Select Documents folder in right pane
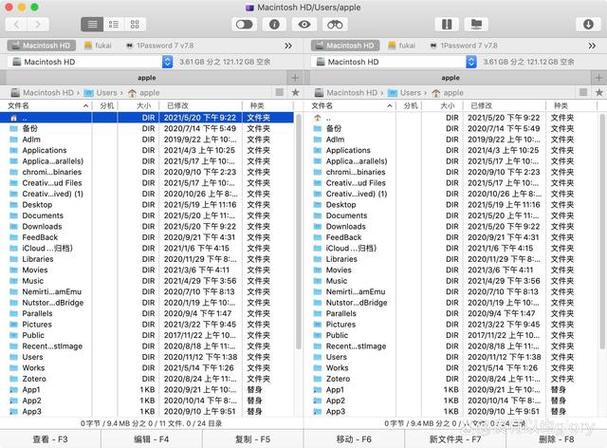The width and height of the screenshot is (607, 448). [452, 216]
